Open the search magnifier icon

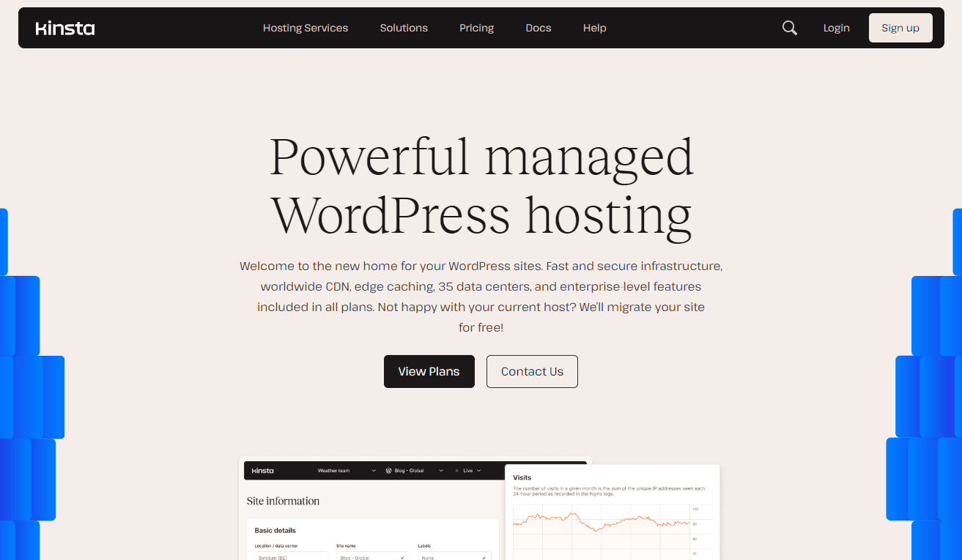(x=789, y=28)
